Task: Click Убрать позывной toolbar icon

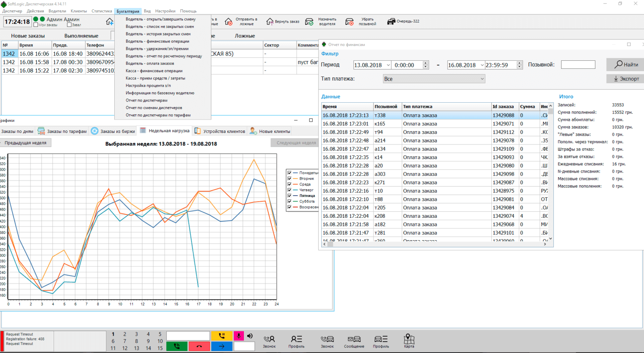Action: [x=349, y=22]
